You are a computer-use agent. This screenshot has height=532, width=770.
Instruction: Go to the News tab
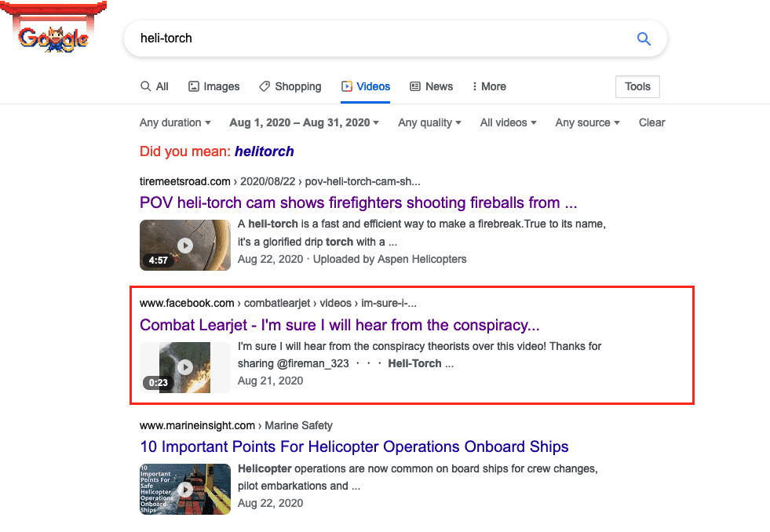click(x=431, y=86)
